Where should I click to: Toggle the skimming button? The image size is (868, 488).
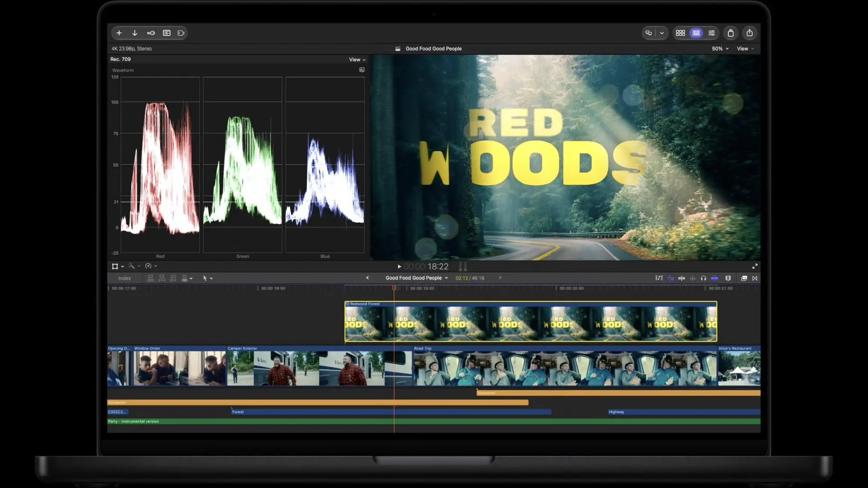tap(670, 278)
